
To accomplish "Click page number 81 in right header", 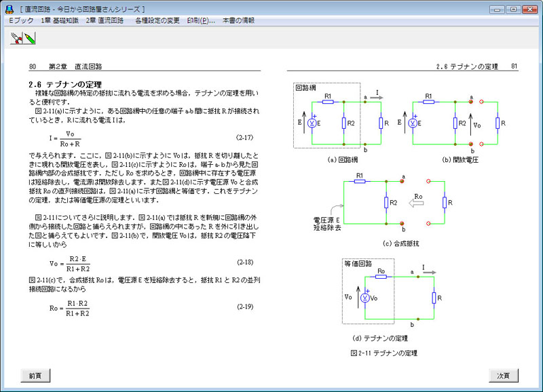I will click(x=514, y=66).
